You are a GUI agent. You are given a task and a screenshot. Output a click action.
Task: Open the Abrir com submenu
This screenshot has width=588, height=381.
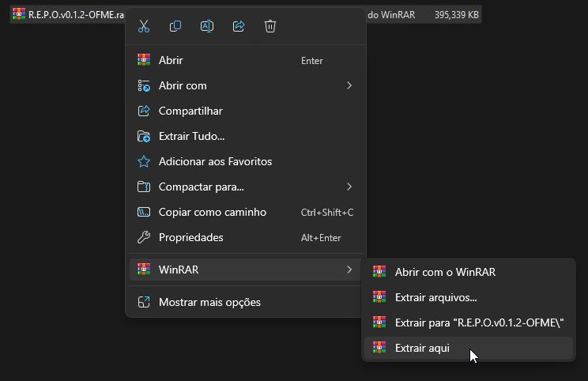[x=246, y=85]
